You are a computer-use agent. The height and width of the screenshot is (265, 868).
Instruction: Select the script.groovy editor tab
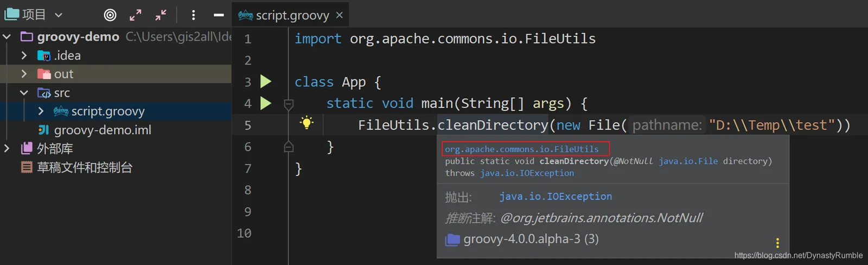click(x=284, y=15)
